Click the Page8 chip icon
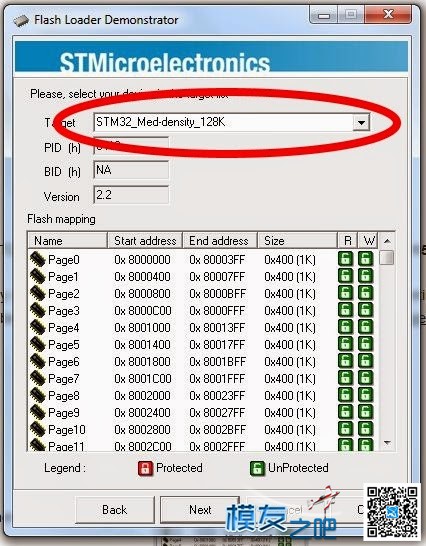 point(37,395)
